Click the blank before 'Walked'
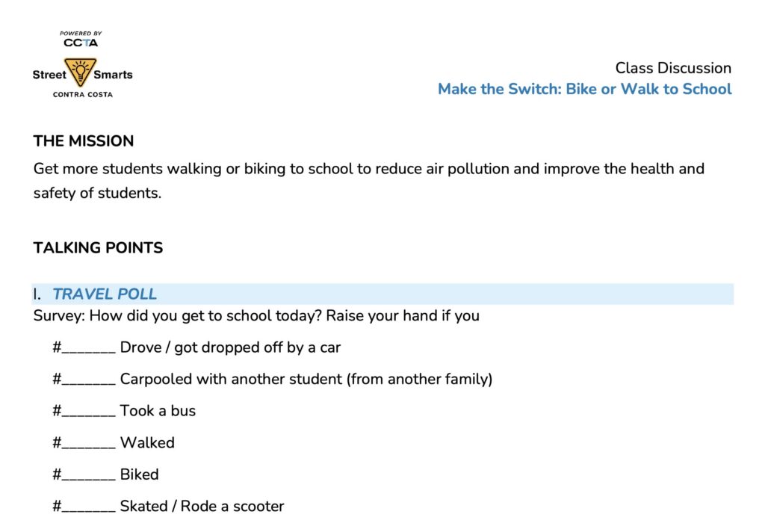This screenshot has width=765, height=532. pyautogui.click(x=88, y=444)
